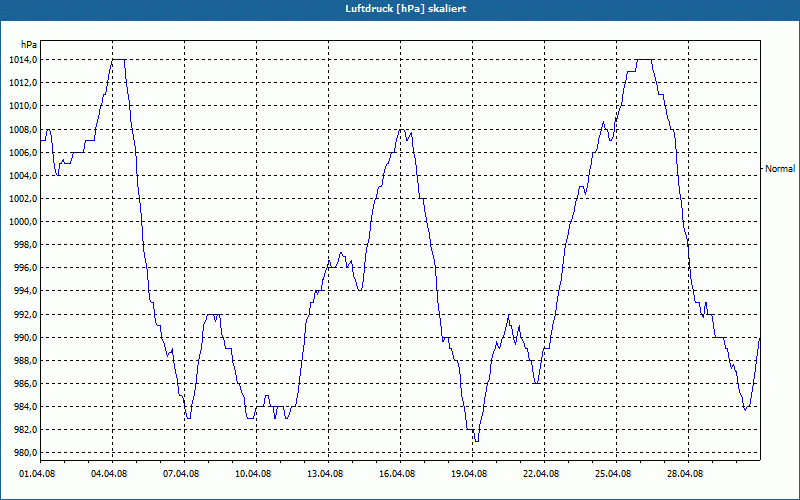Click the 980,0 y-axis label
This screenshot has width=800, height=500.
(25, 453)
